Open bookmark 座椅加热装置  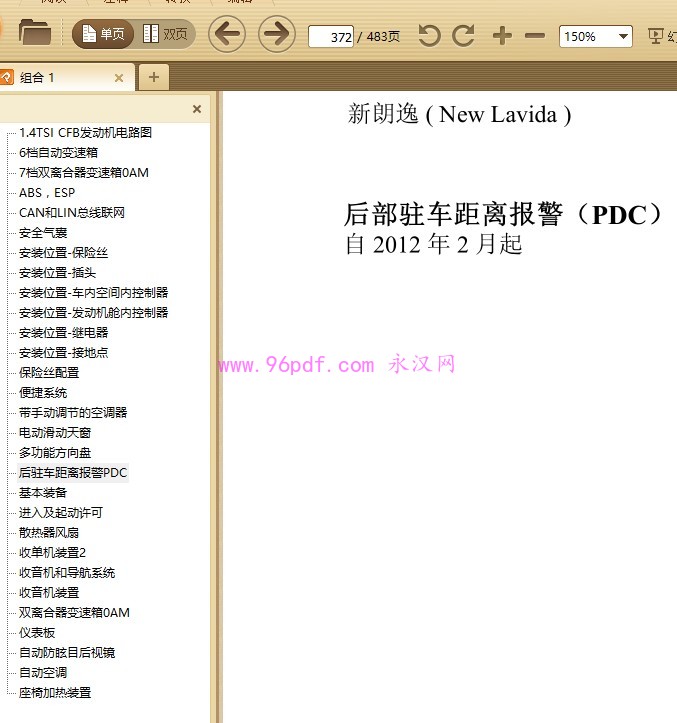click(x=55, y=693)
